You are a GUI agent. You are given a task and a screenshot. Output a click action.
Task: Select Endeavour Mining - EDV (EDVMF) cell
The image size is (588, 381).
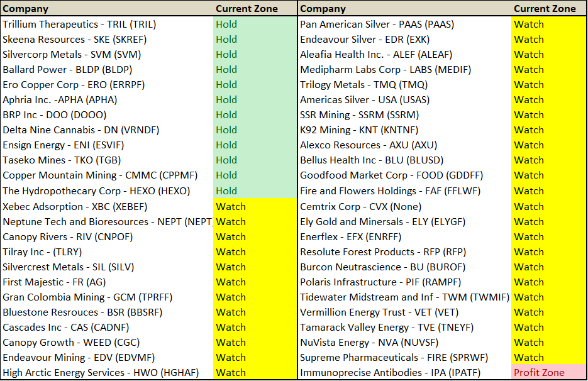point(107,358)
